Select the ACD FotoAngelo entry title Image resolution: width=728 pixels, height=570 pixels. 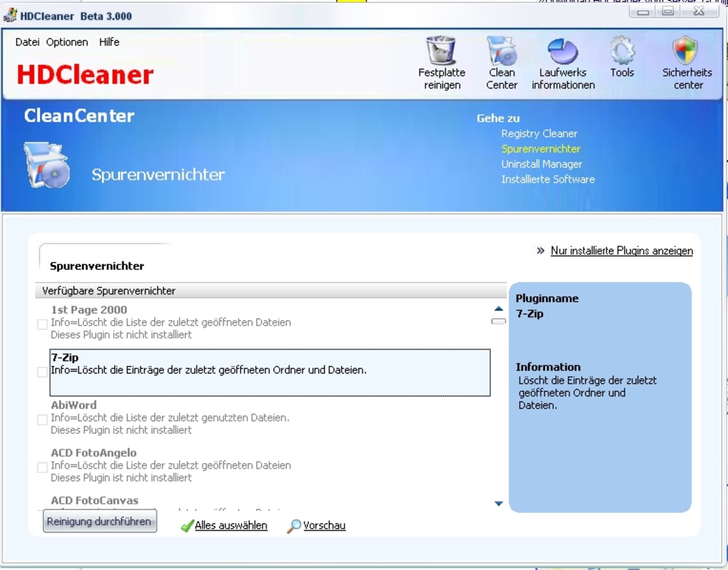(93, 453)
